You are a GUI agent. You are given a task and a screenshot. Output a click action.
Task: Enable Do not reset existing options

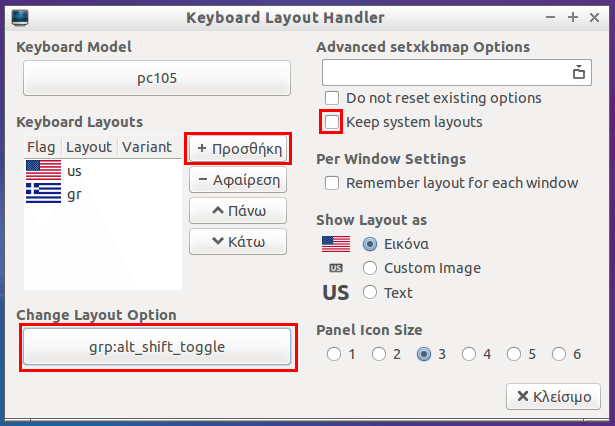coord(332,98)
